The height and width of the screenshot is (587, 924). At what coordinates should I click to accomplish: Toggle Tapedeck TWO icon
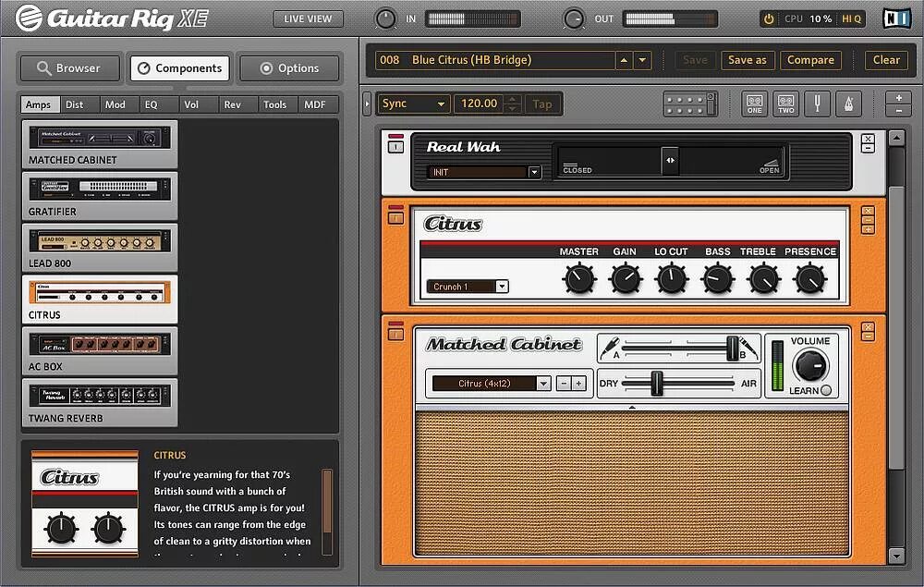(786, 104)
